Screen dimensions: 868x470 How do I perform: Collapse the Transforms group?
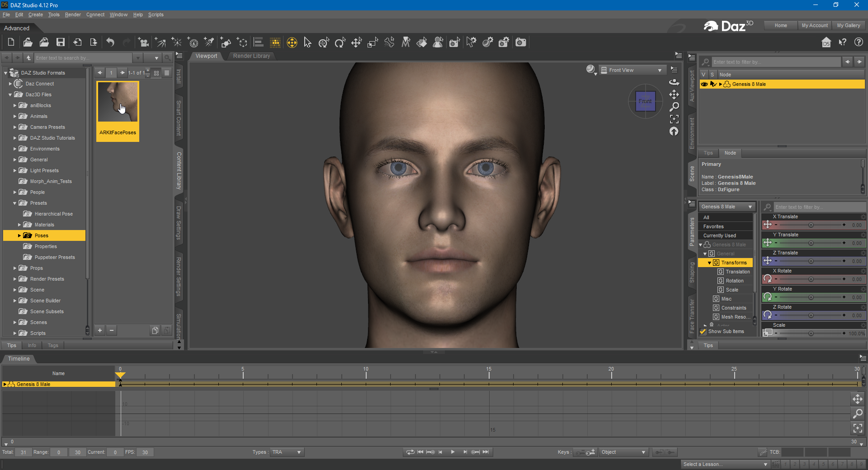click(710, 263)
